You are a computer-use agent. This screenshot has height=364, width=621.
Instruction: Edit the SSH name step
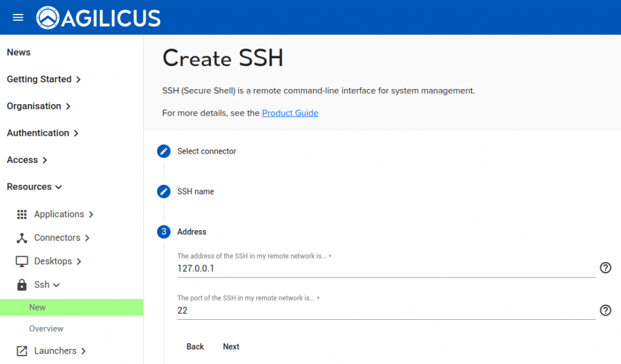click(164, 191)
